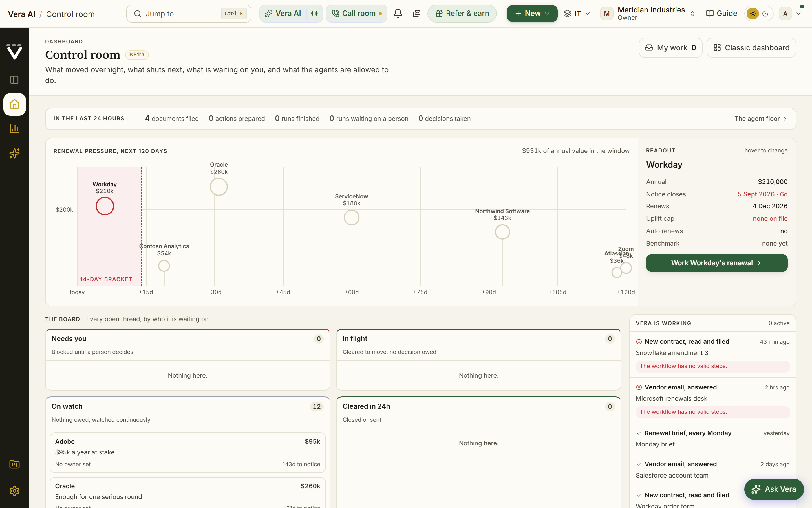This screenshot has height=508, width=812.
Task: Open the Oracle $260k watch card
Action: (x=187, y=493)
